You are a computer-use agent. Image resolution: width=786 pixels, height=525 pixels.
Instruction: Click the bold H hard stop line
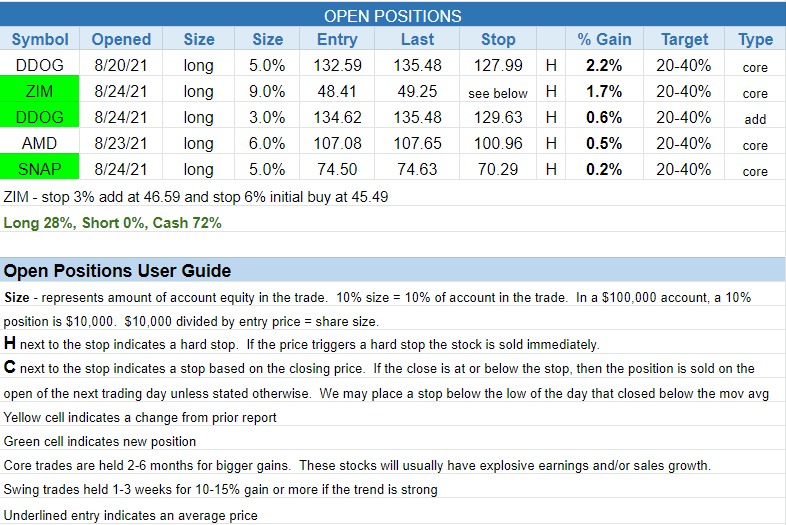coord(301,344)
